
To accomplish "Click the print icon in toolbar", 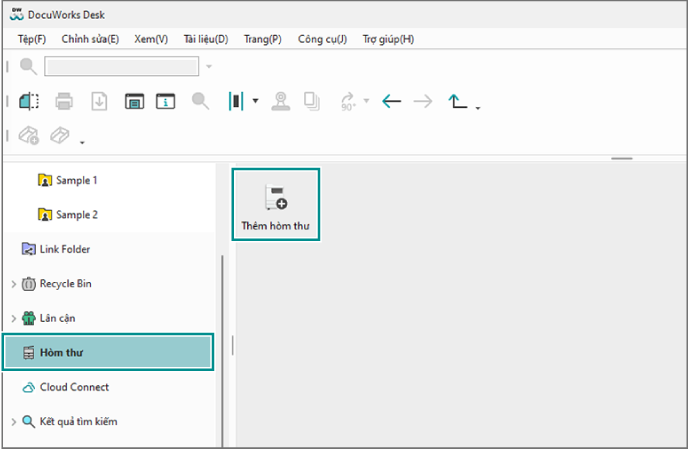I will pos(64,101).
